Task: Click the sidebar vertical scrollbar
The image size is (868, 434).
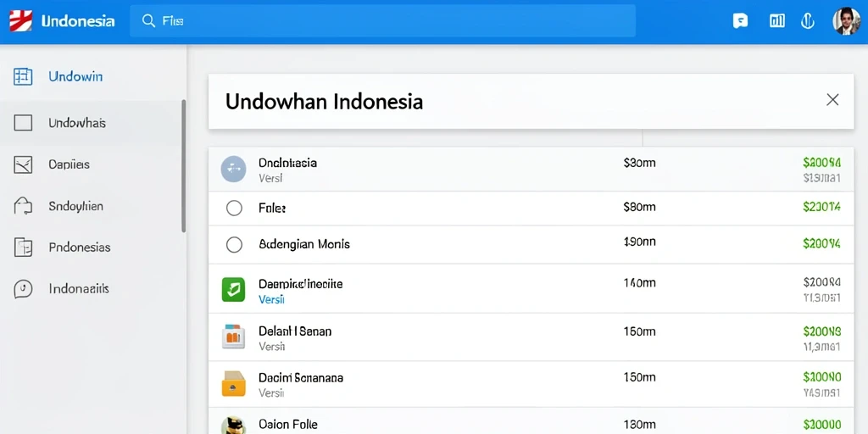Action: (x=184, y=166)
